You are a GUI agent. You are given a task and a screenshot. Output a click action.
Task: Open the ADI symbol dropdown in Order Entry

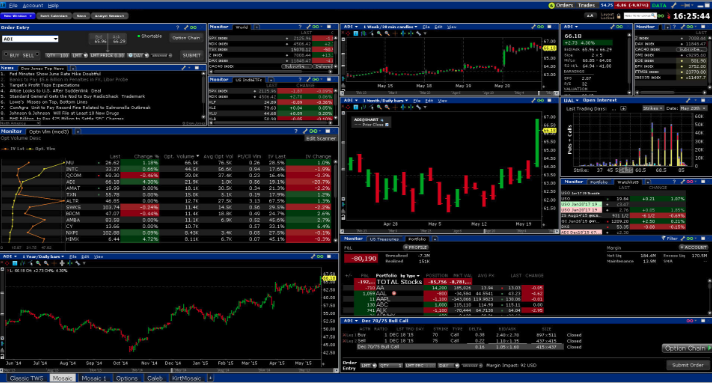tap(55, 39)
